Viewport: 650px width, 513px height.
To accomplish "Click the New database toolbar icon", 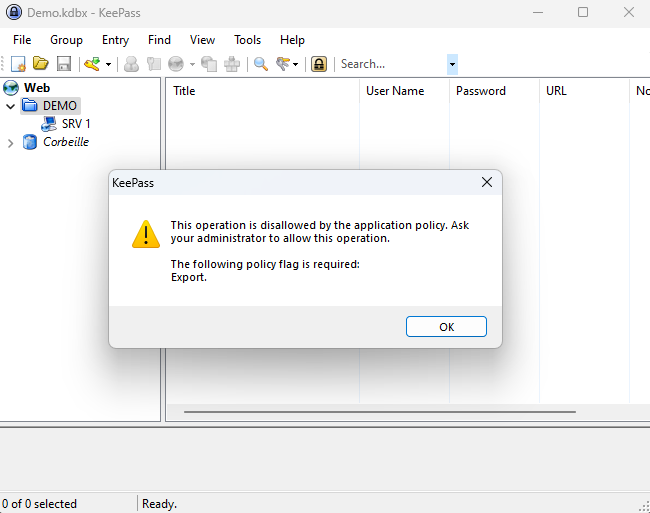I will tap(18, 64).
